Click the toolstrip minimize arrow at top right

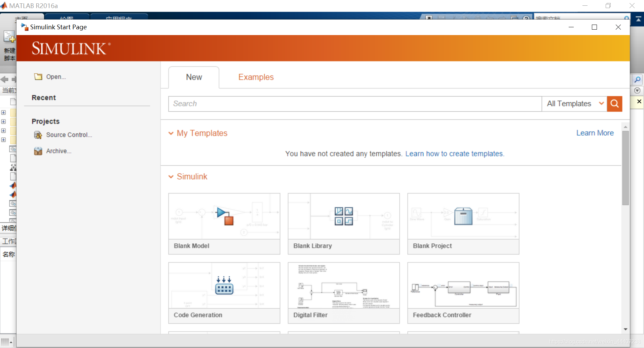point(638,19)
